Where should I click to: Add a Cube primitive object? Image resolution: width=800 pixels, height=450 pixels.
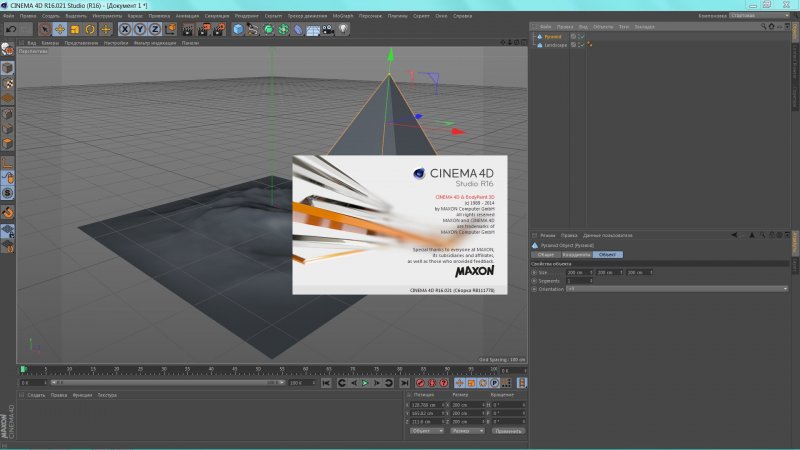(x=238, y=30)
